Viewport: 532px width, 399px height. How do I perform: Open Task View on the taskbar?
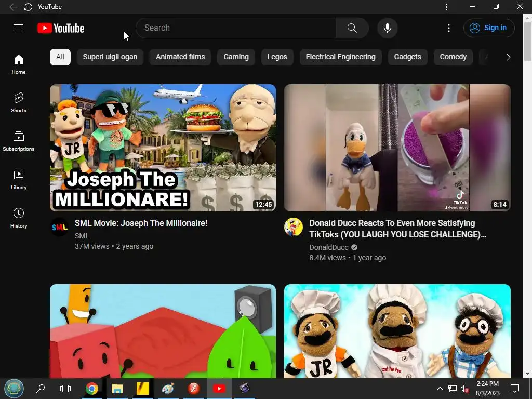[x=65, y=389]
